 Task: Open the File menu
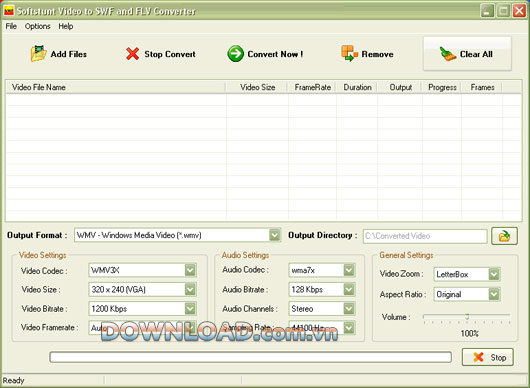(11, 26)
